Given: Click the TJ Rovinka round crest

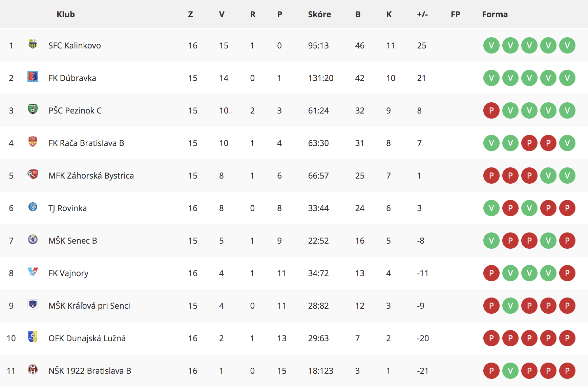Looking at the screenshot, I should coord(33,207).
